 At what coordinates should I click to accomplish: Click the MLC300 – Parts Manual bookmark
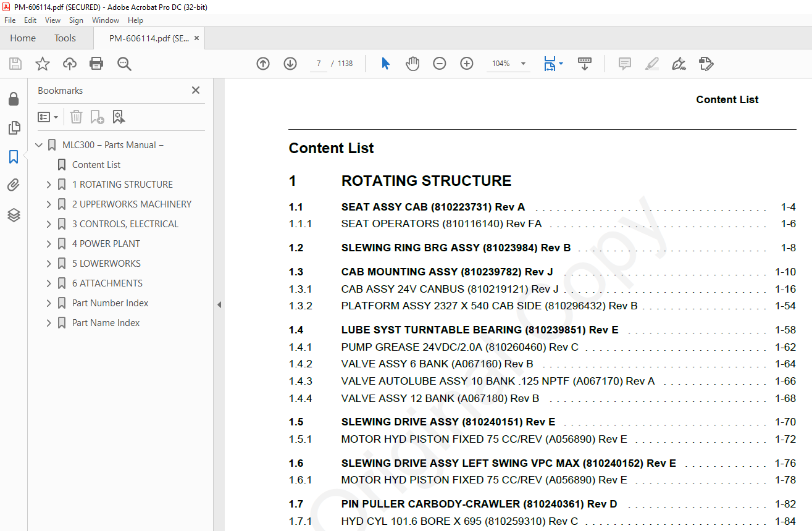point(113,145)
